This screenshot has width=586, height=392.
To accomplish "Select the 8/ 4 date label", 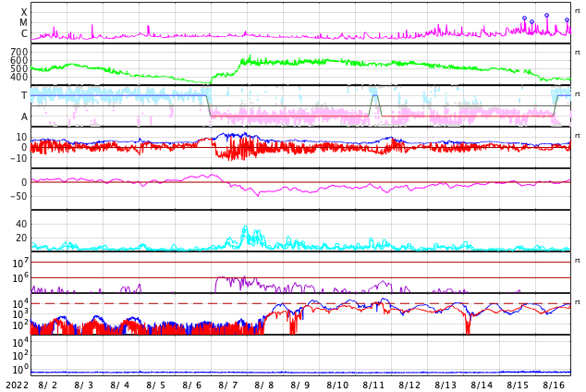I will click(120, 386).
